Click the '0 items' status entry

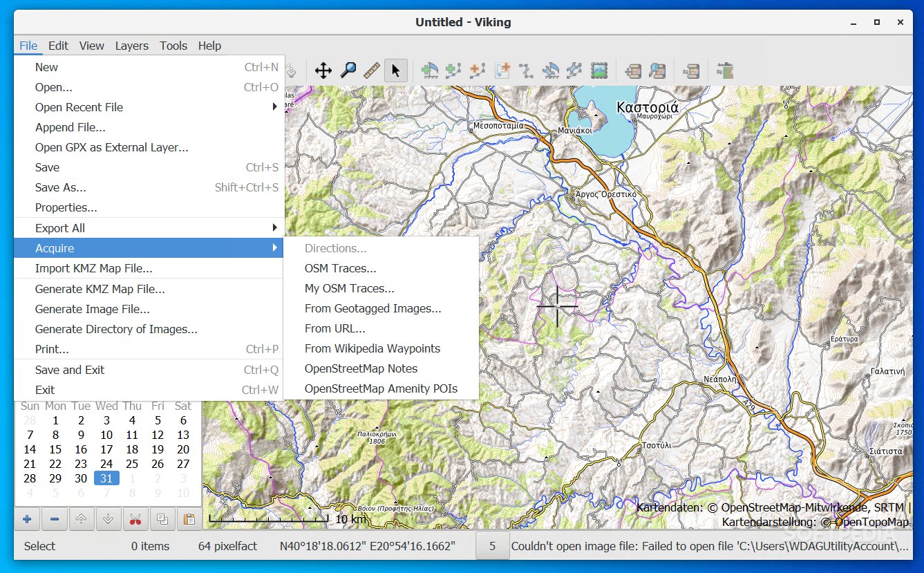[150, 546]
